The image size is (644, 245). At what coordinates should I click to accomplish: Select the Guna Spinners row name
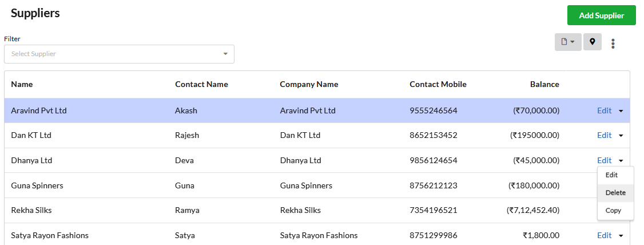[37, 185]
